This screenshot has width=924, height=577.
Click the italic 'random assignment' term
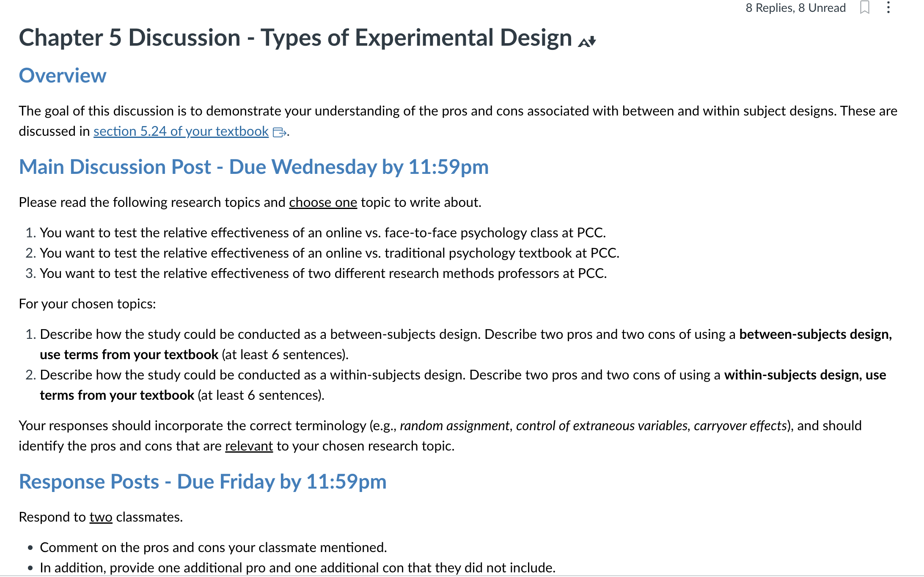pyautogui.click(x=454, y=426)
